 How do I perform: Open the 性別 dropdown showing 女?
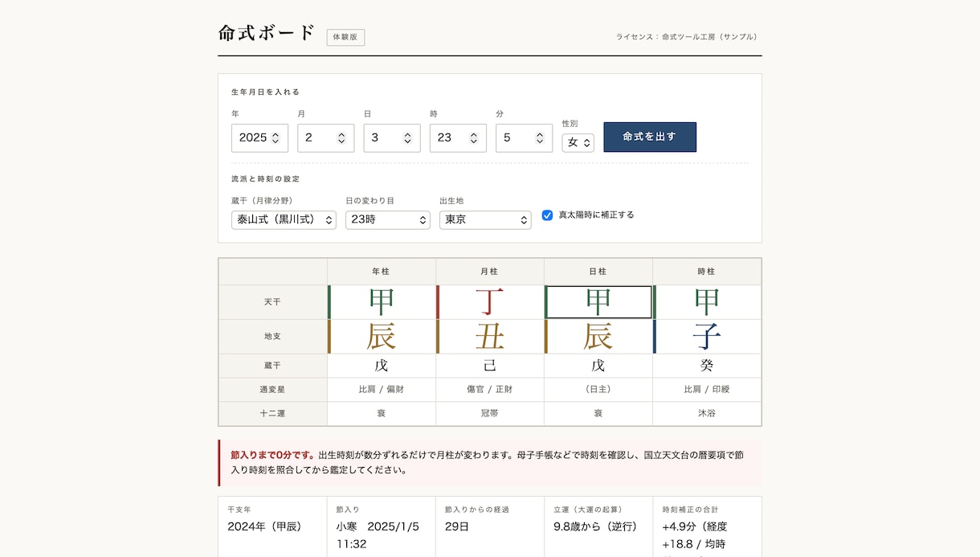point(578,142)
